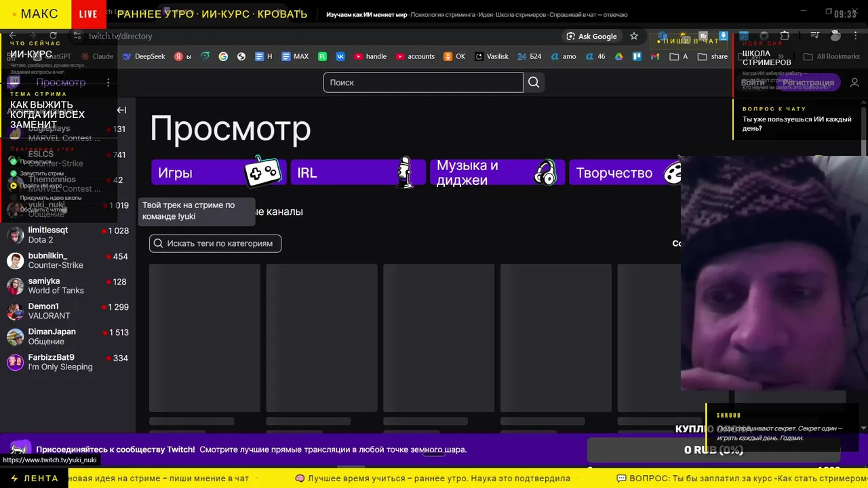Click the search magnifier button next to Поиск
The height and width of the screenshot is (488, 868).
click(534, 83)
